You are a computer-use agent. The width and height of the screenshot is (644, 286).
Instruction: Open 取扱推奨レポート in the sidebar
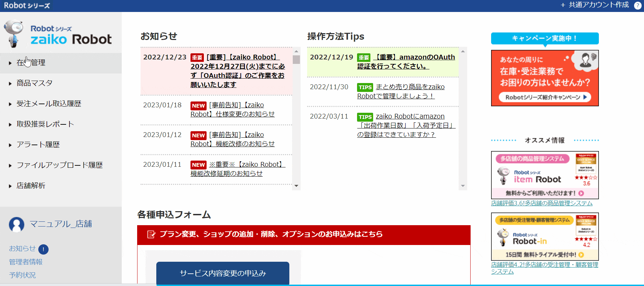(61, 124)
